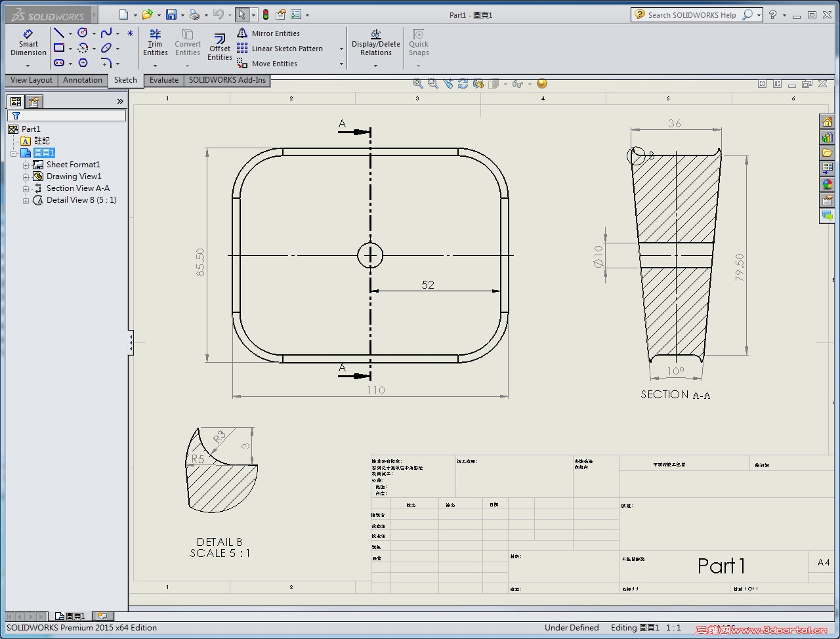Image resolution: width=840 pixels, height=639 pixels.
Task: Activate the Offset Entities tool
Action: 220,47
